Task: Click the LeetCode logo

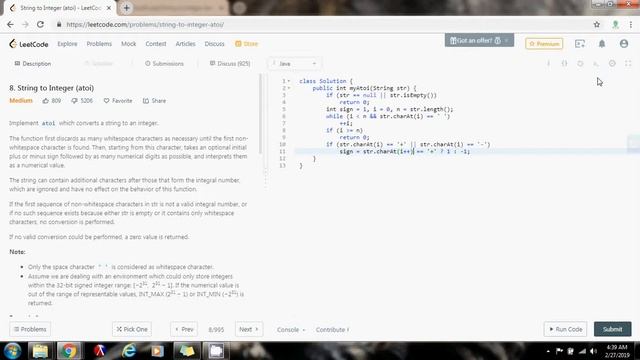Action: coord(29,44)
